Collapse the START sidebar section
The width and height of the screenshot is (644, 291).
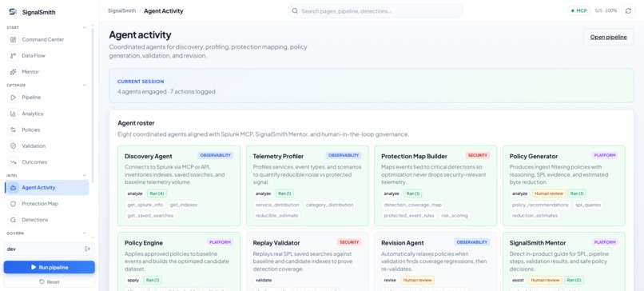(84, 27)
